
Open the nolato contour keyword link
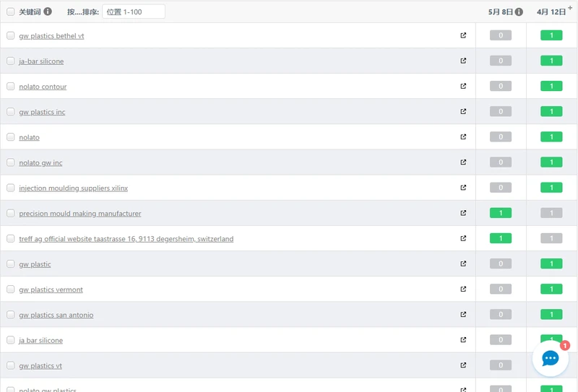click(x=43, y=87)
